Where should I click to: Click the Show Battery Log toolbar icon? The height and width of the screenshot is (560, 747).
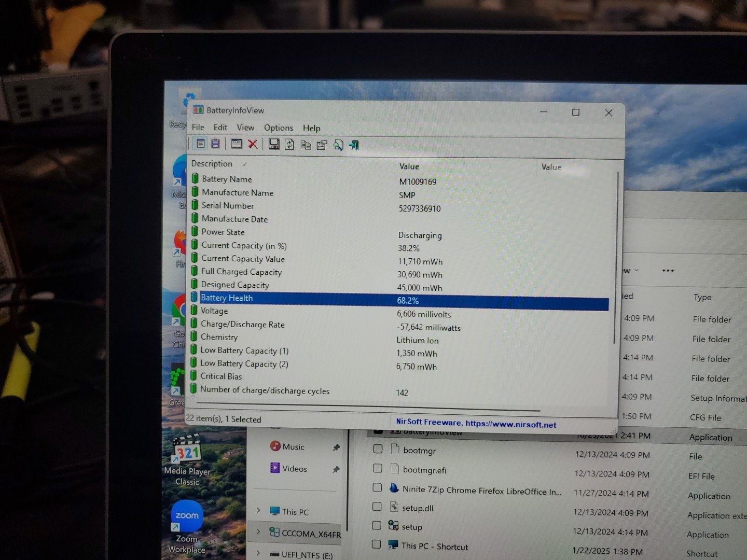216,144
